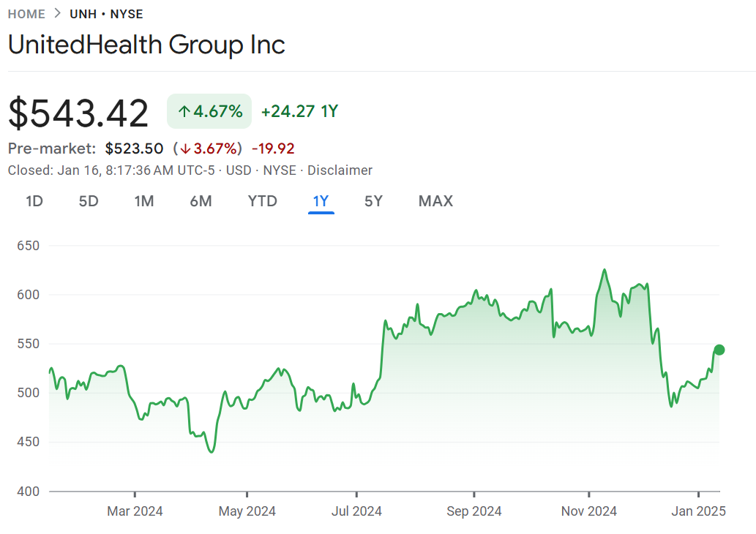The height and width of the screenshot is (534, 756).
Task: Switch to the 6M range tab
Action: [x=201, y=201]
